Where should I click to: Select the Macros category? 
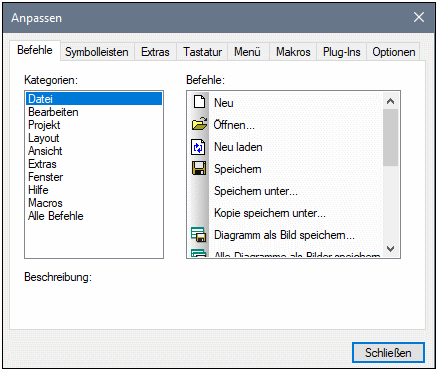[94, 203]
